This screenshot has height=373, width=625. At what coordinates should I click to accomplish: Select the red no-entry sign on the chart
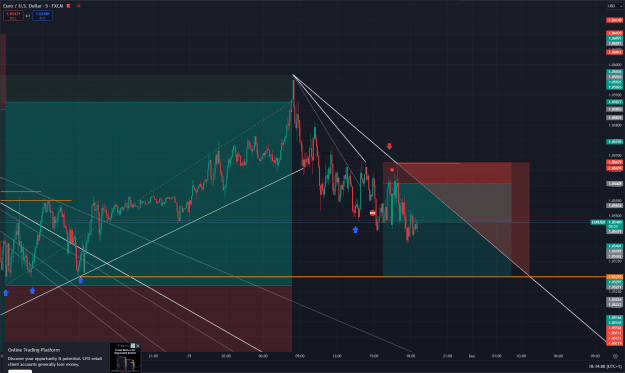(372, 213)
